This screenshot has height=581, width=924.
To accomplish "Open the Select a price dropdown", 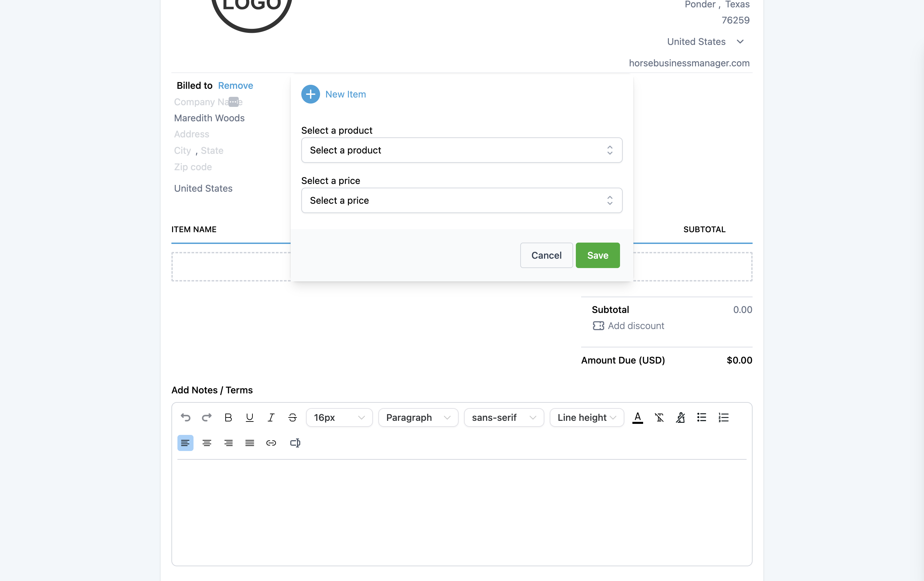I will tap(462, 200).
